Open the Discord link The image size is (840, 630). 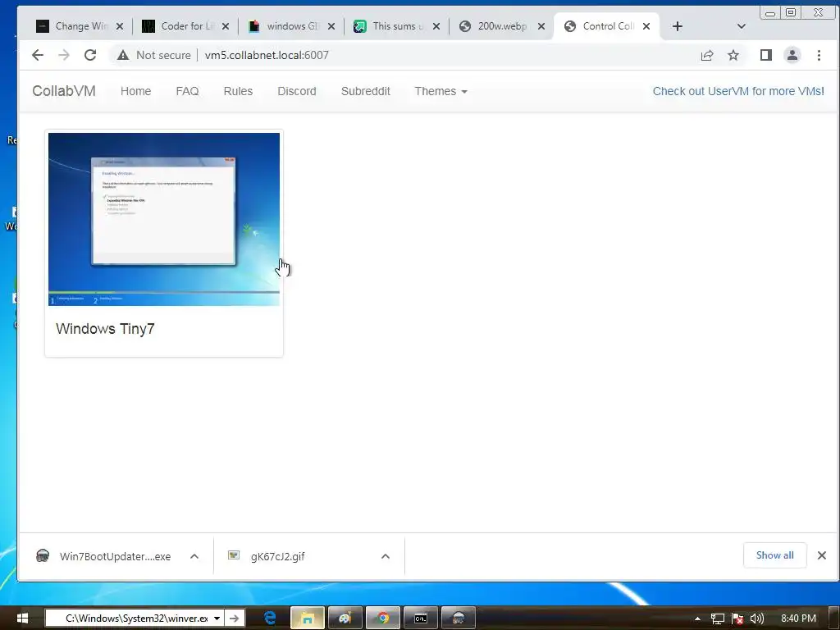click(x=297, y=91)
